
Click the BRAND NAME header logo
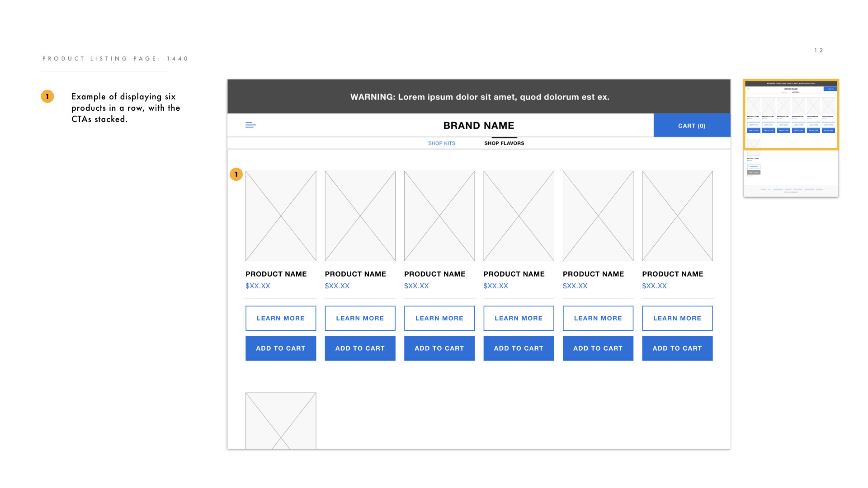click(x=479, y=126)
